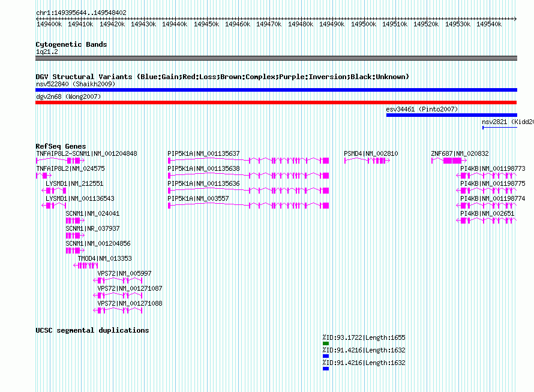
Task: Click the chr1:149395644..149548402 coordinate label
Action: click(81, 13)
